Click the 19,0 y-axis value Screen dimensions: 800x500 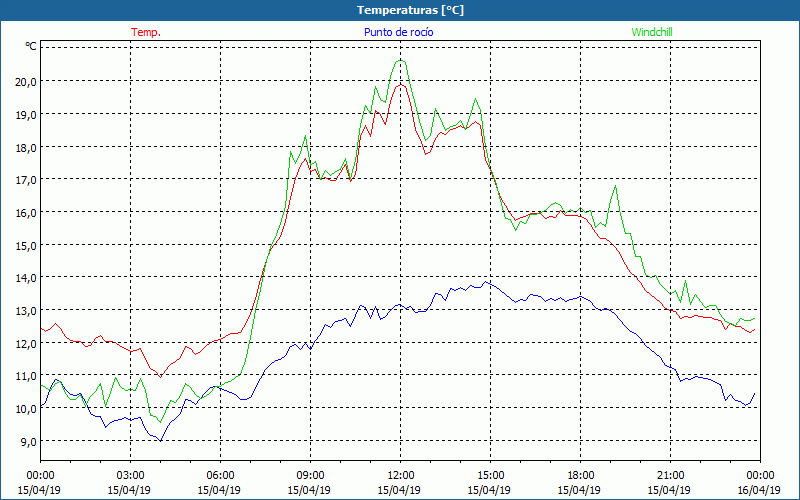pyautogui.click(x=27, y=114)
